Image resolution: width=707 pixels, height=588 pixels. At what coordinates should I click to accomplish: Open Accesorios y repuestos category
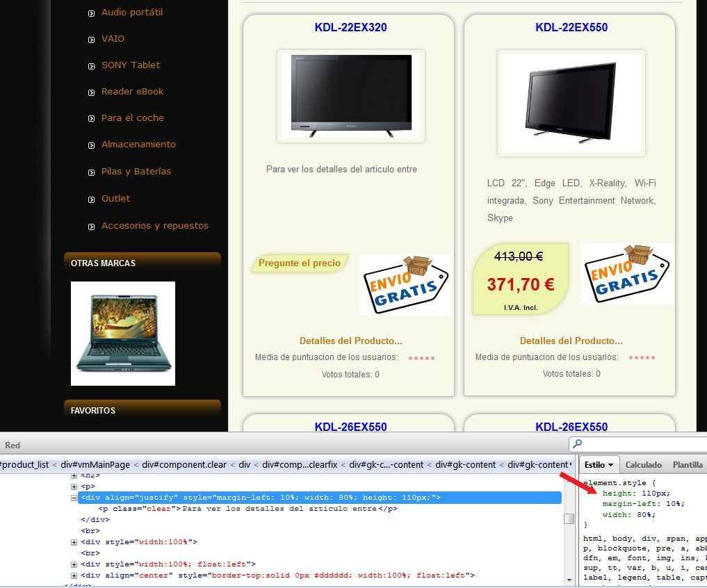click(154, 225)
